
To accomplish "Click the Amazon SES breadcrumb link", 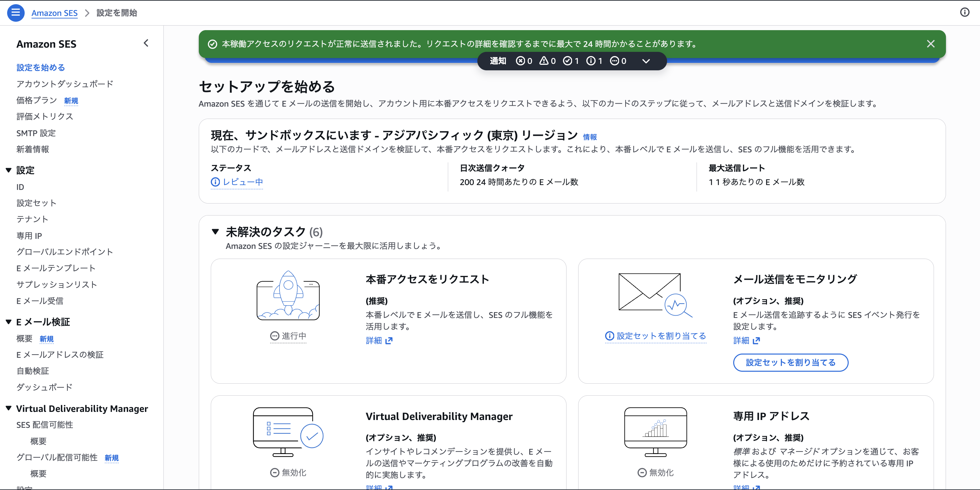I will 54,13.
